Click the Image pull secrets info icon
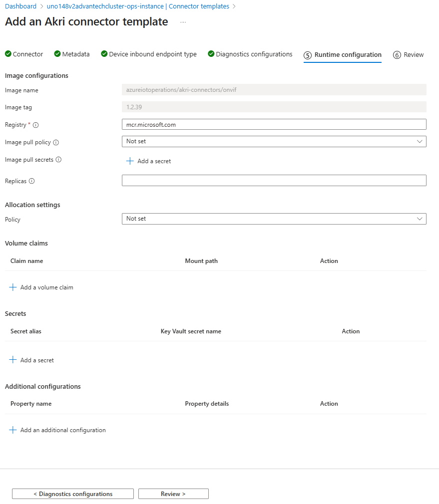 (x=58, y=160)
